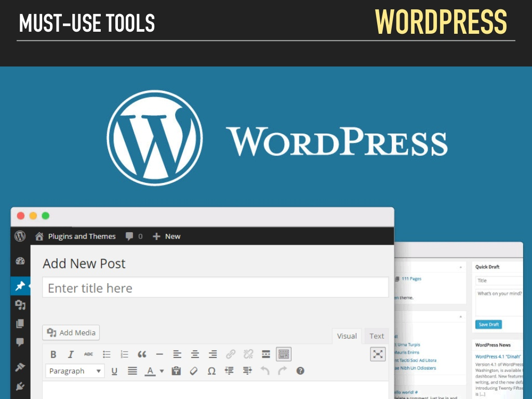532x399 pixels.
Task: Open the WordPress logo menu in admin bar
Action: pyautogui.click(x=20, y=236)
